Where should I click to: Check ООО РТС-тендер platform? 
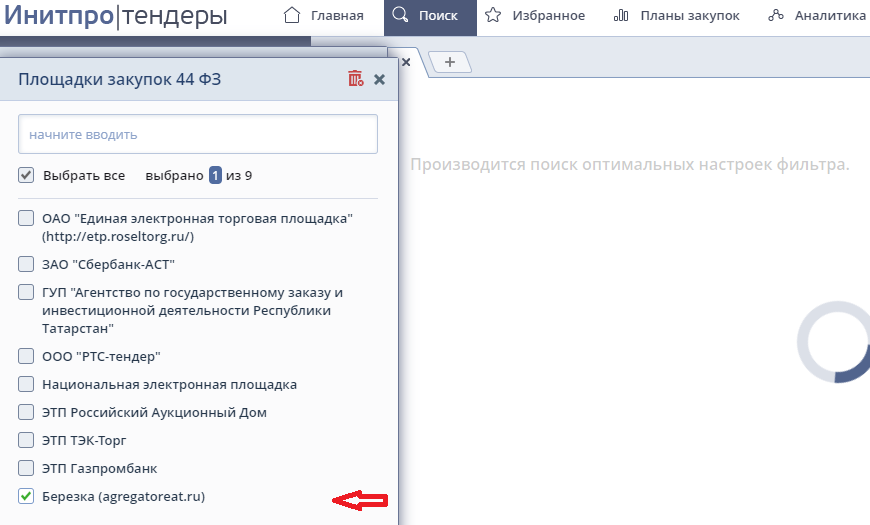coord(26,356)
